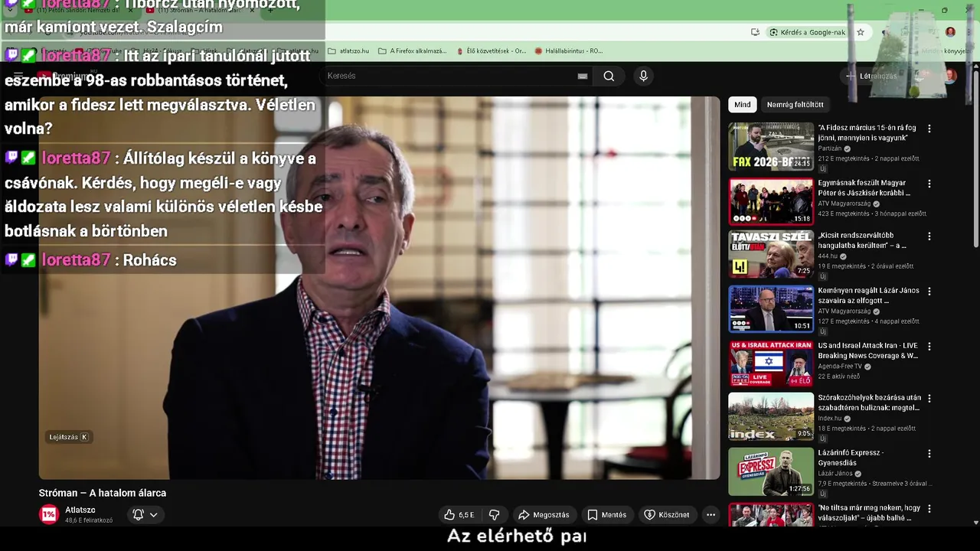Open options for the US and Israel Attack Iran video
The height and width of the screenshot is (551, 980).
click(x=929, y=346)
